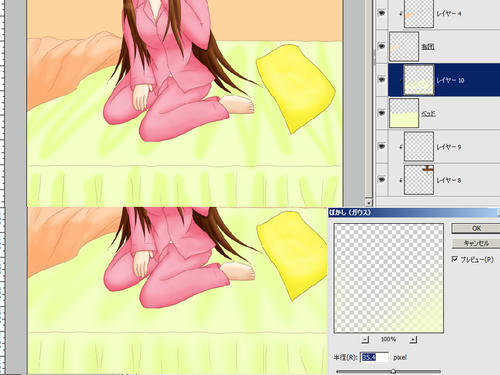
Task: Select the layer named ベッド
Action: (x=429, y=113)
